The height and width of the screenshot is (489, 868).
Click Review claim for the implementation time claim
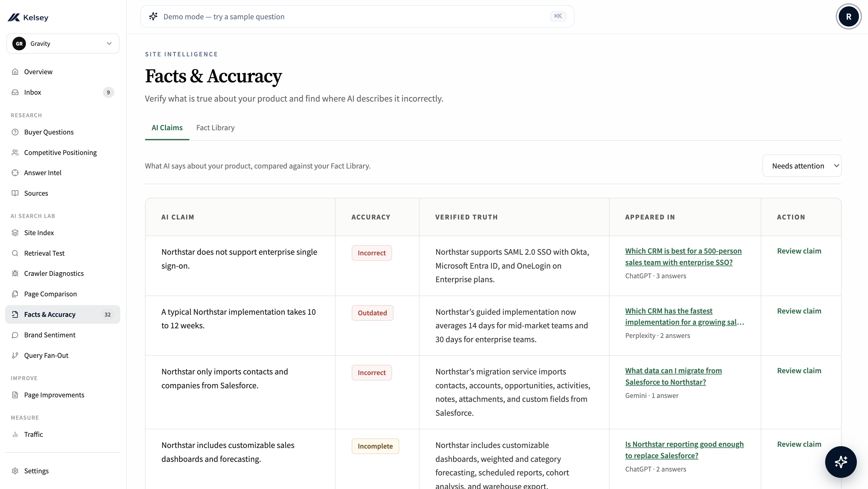(799, 311)
